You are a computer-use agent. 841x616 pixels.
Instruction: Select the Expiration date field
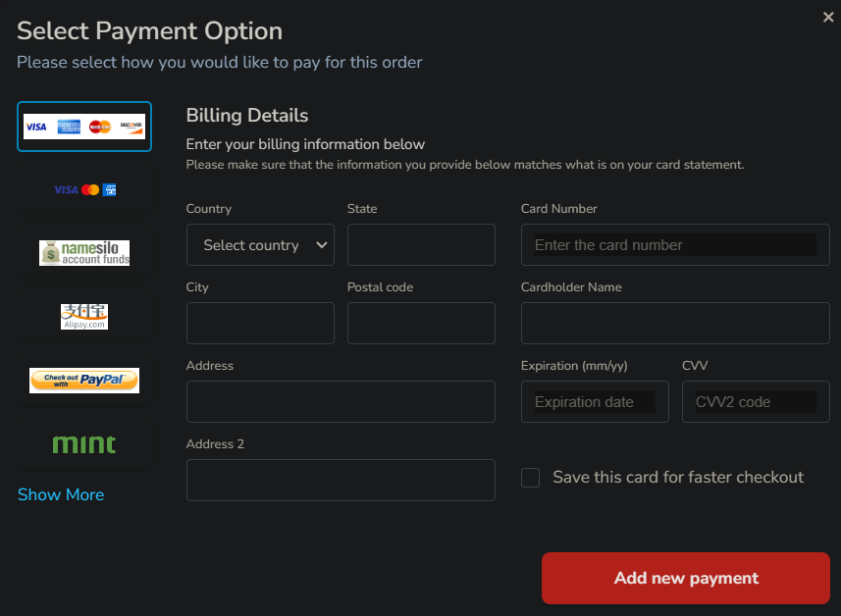tap(595, 402)
